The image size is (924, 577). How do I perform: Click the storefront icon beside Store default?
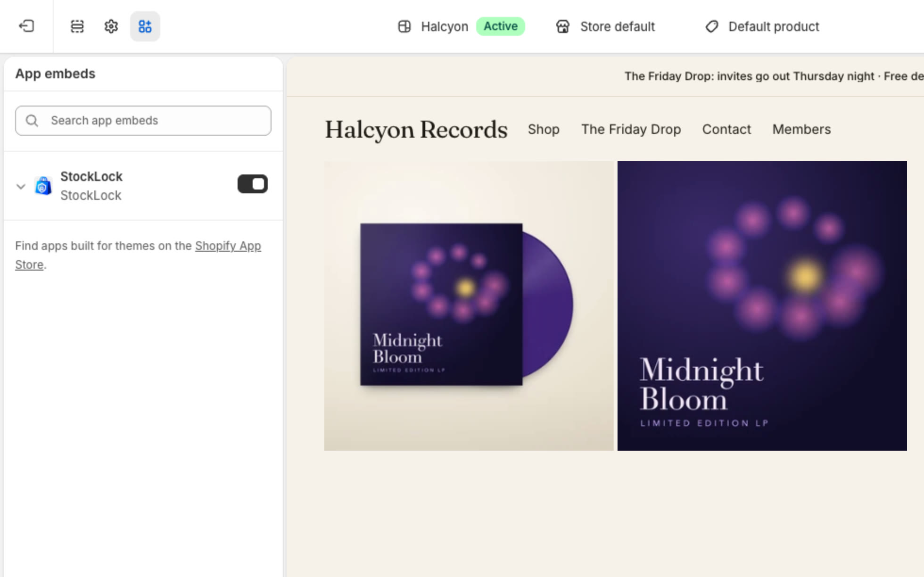coord(563,26)
